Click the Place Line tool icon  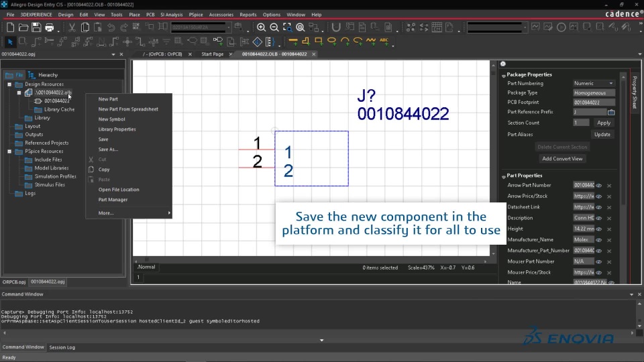pyautogui.click(x=293, y=41)
